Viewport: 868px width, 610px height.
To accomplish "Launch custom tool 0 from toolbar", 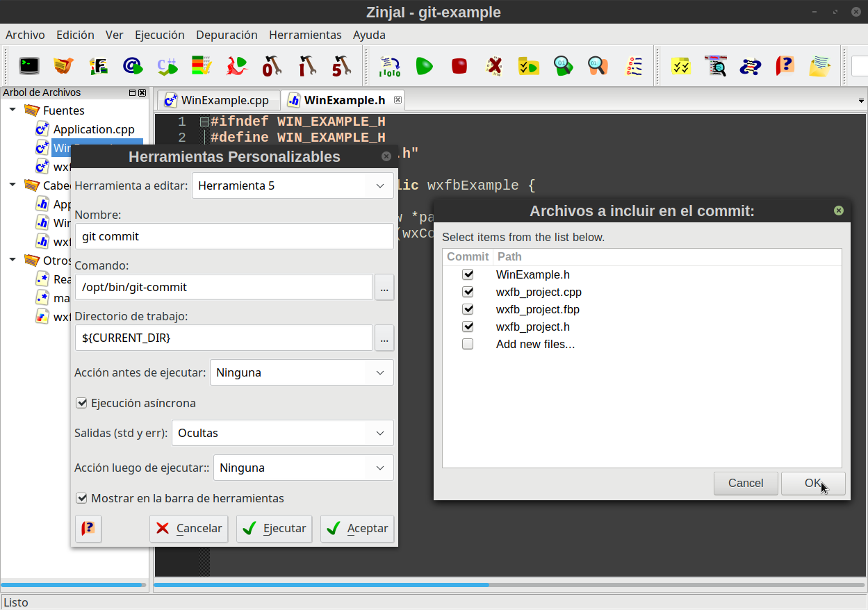I will [272, 66].
